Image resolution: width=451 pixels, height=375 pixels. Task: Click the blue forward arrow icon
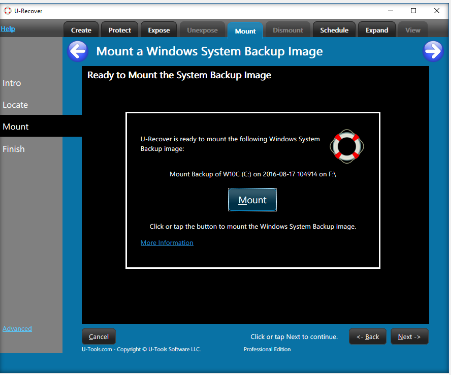tap(433, 51)
